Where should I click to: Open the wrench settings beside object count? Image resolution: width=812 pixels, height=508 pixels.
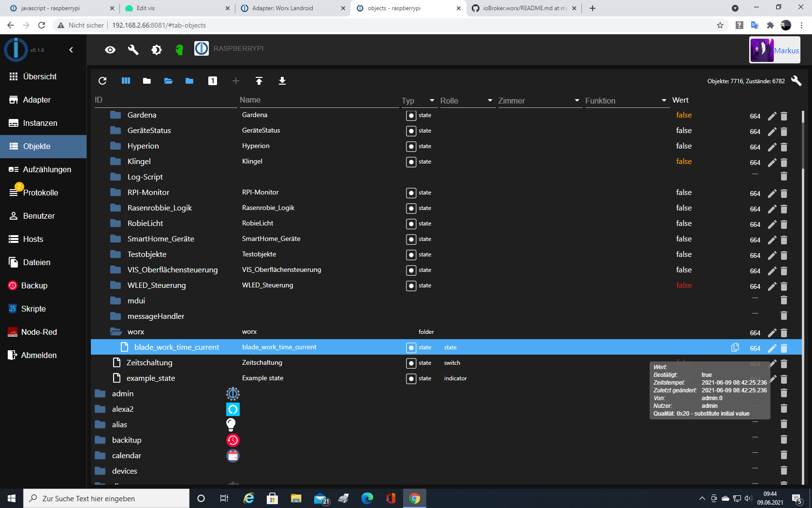point(796,81)
